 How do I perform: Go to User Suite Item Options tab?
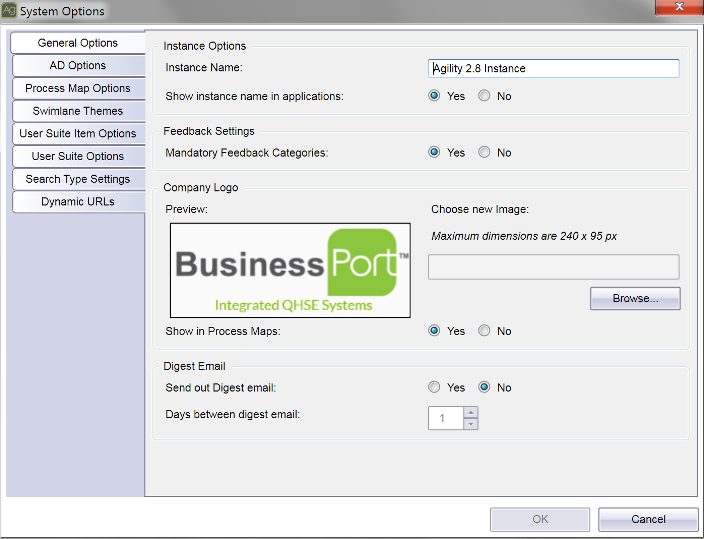[x=78, y=134]
